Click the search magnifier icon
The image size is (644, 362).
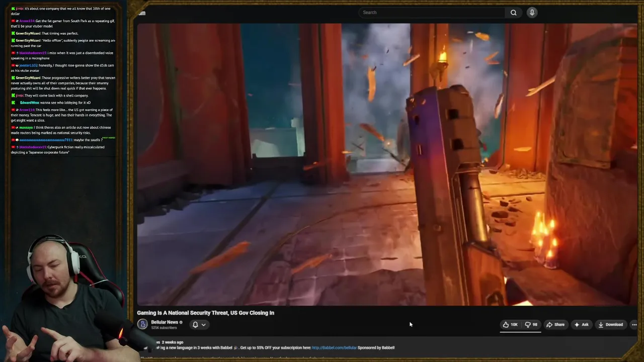click(513, 13)
